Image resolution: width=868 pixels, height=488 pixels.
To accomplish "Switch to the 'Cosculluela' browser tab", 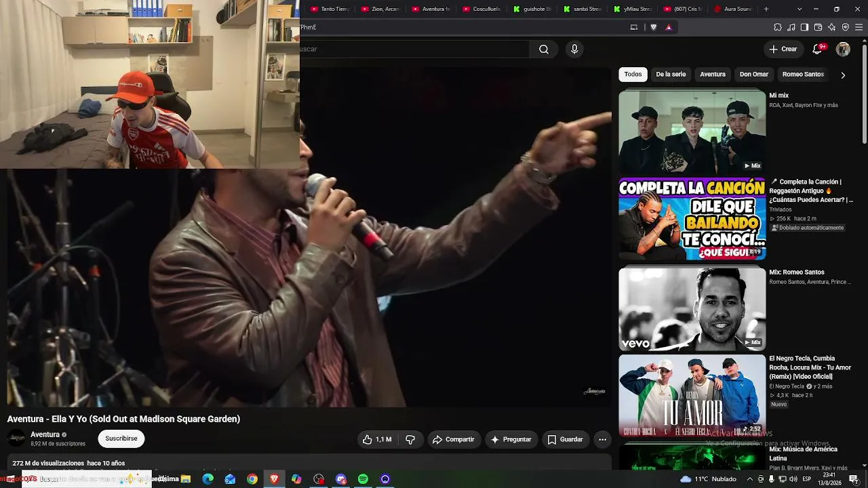I will pyautogui.click(x=481, y=9).
